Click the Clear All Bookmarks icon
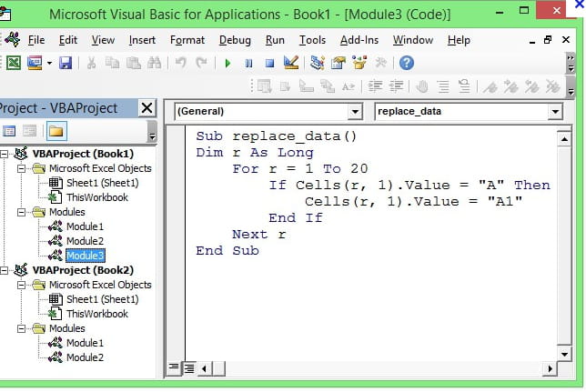 click(552, 86)
